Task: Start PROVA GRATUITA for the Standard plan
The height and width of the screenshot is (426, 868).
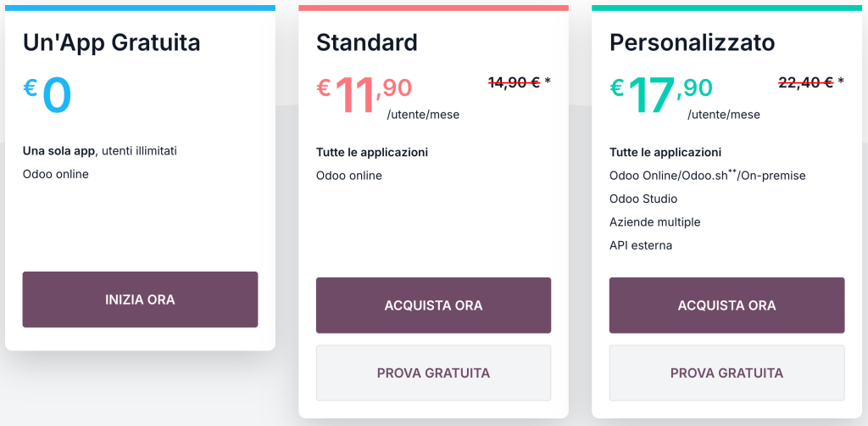Action: pyautogui.click(x=433, y=373)
